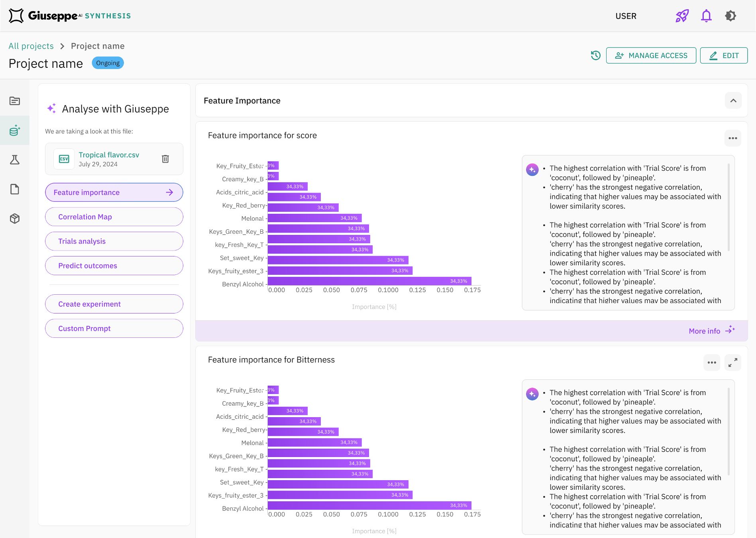The width and height of the screenshot is (756, 538).
Task: Click the July 29, 2024 file date
Action: [x=98, y=164]
